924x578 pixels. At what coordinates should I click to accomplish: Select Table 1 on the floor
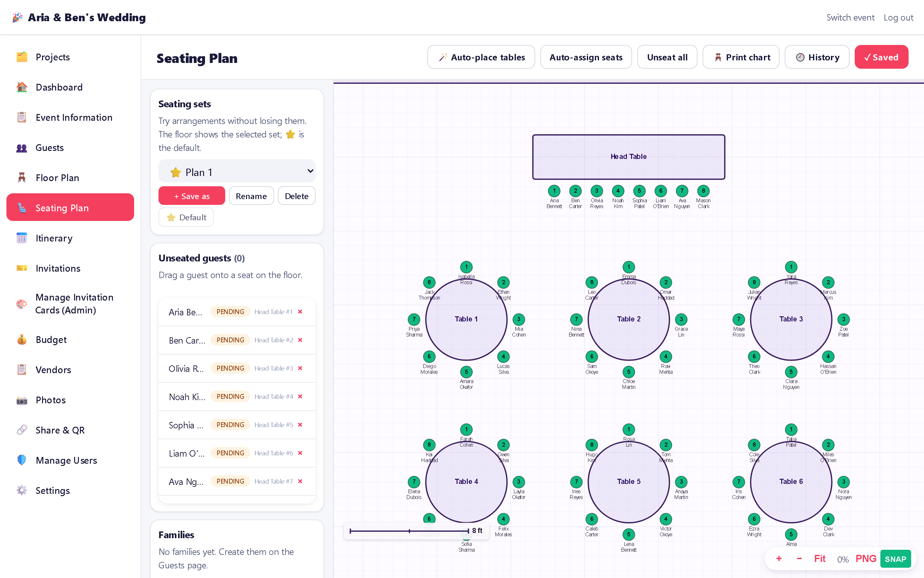click(x=466, y=319)
